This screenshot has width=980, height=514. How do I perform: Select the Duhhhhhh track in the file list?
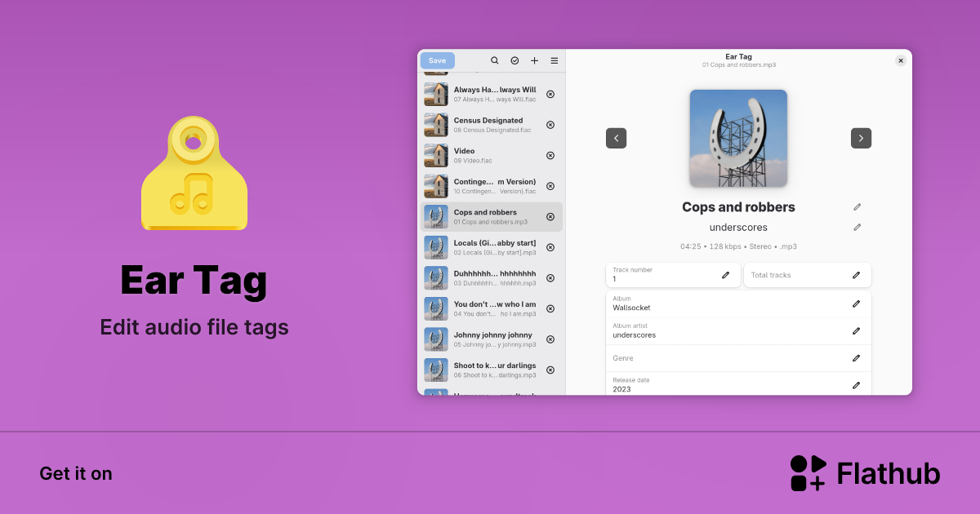[x=490, y=277]
